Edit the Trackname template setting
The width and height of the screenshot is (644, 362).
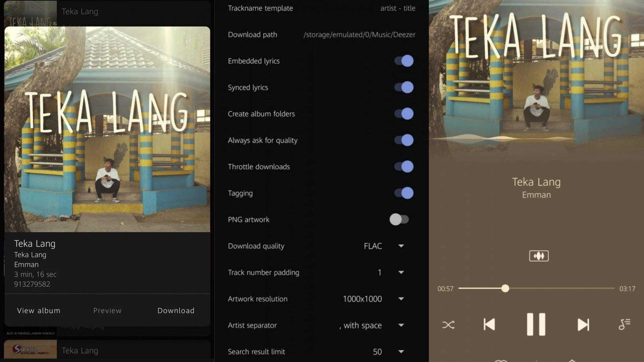tap(321, 8)
